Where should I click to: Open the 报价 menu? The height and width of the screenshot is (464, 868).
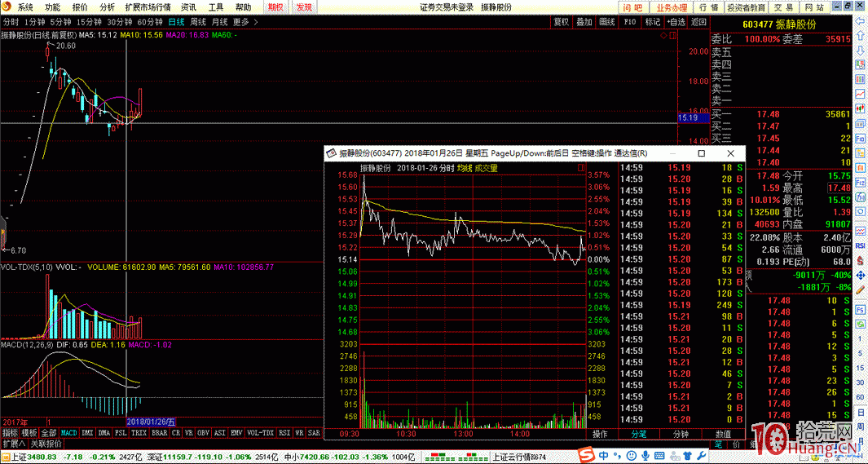tap(80, 7)
